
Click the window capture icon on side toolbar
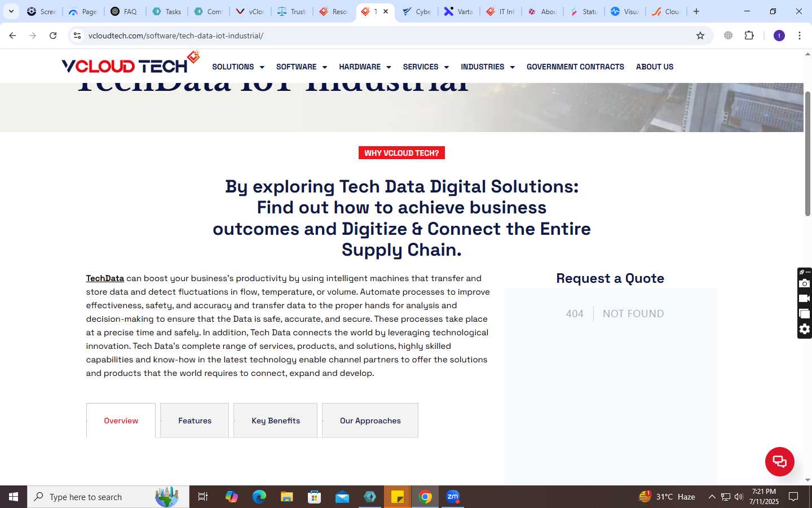pos(805,314)
